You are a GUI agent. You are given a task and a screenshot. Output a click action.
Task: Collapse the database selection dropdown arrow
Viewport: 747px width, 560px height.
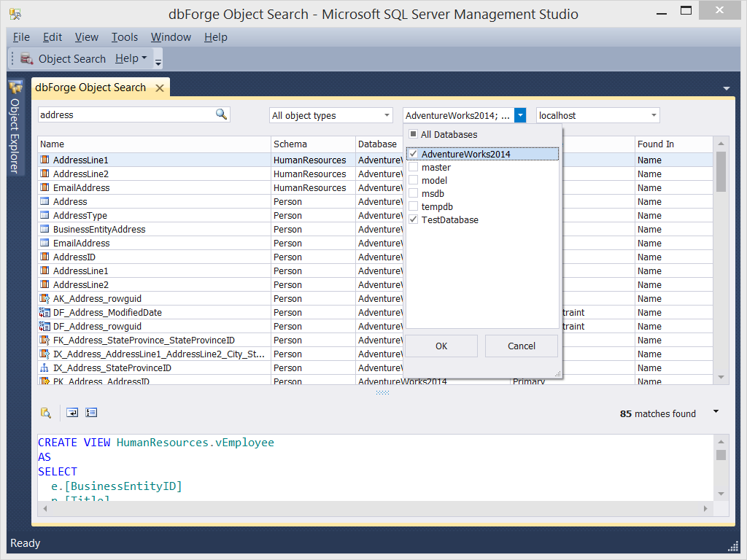(520, 114)
